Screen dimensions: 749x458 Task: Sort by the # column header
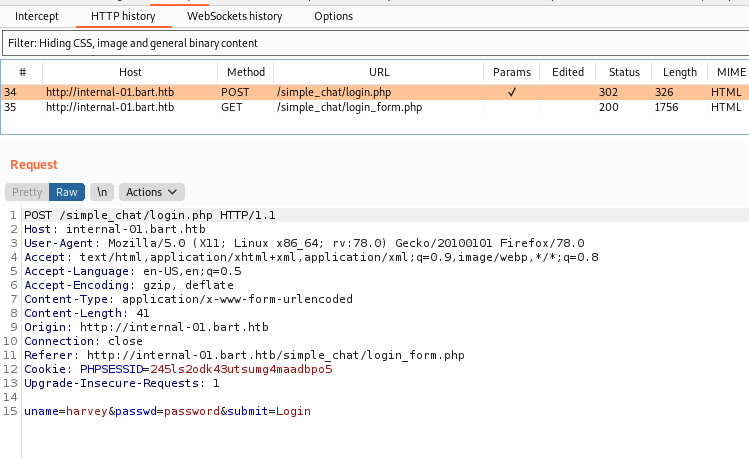coord(22,72)
